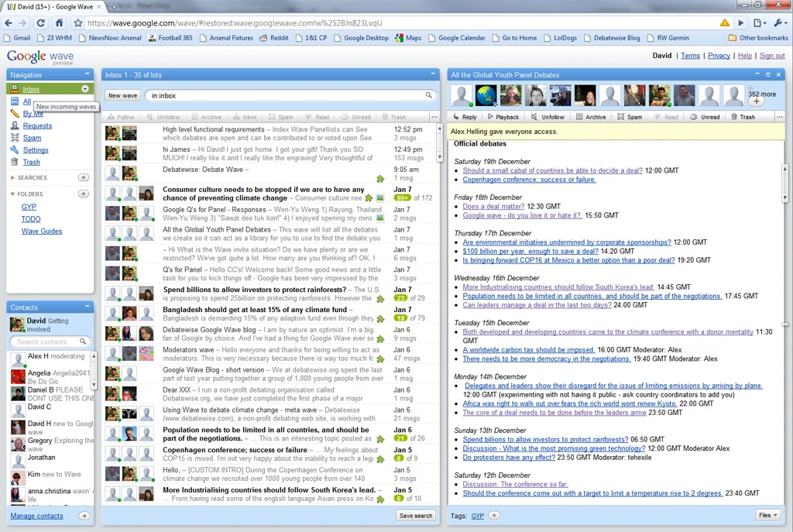Open 'Does a deal matter?' debate link

click(x=493, y=206)
